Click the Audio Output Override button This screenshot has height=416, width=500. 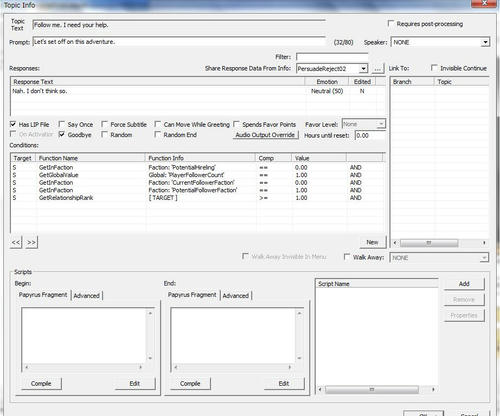[x=265, y=135]
